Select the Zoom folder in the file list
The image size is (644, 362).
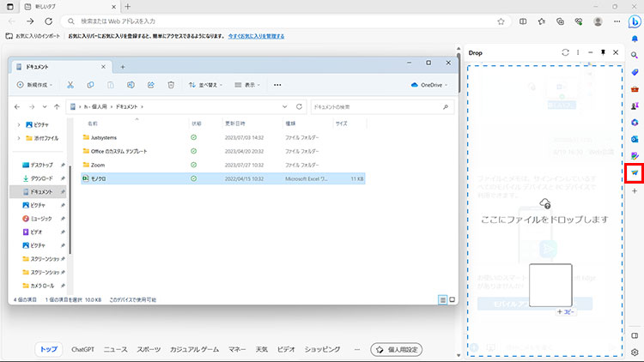pyautogui.click(x=98, y=164)
